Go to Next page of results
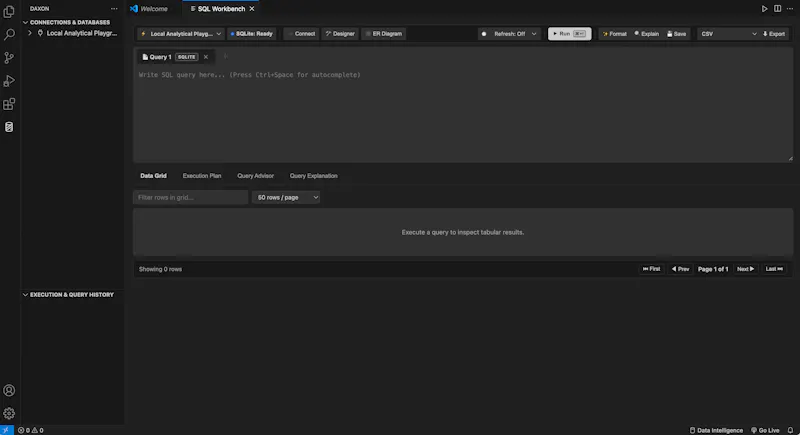 click(745, 269)
